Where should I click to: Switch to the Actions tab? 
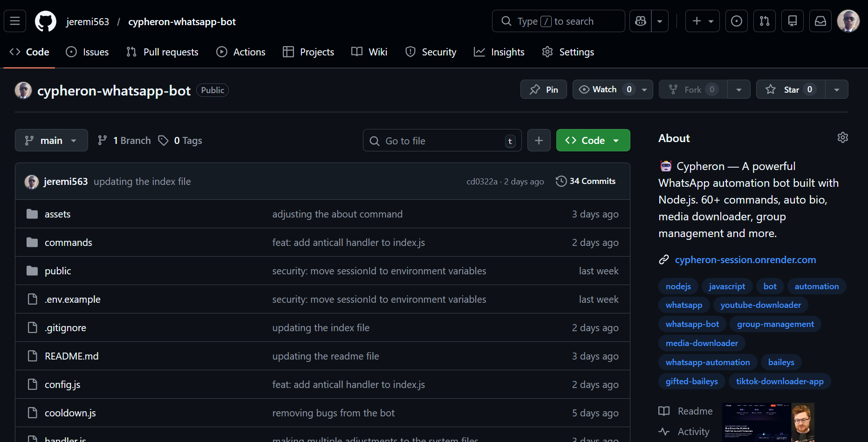point(241,52)
